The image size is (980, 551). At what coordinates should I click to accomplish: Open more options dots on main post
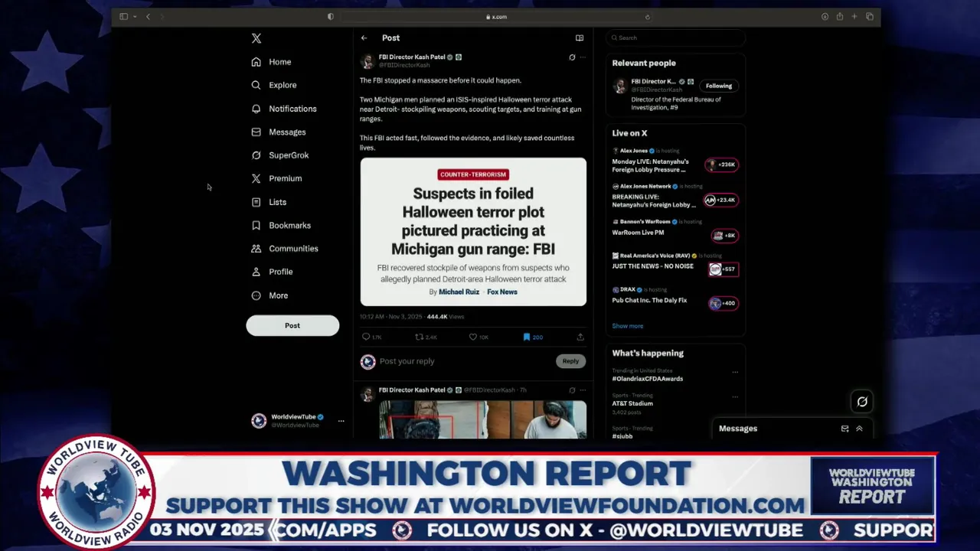(x=583, y=57)
